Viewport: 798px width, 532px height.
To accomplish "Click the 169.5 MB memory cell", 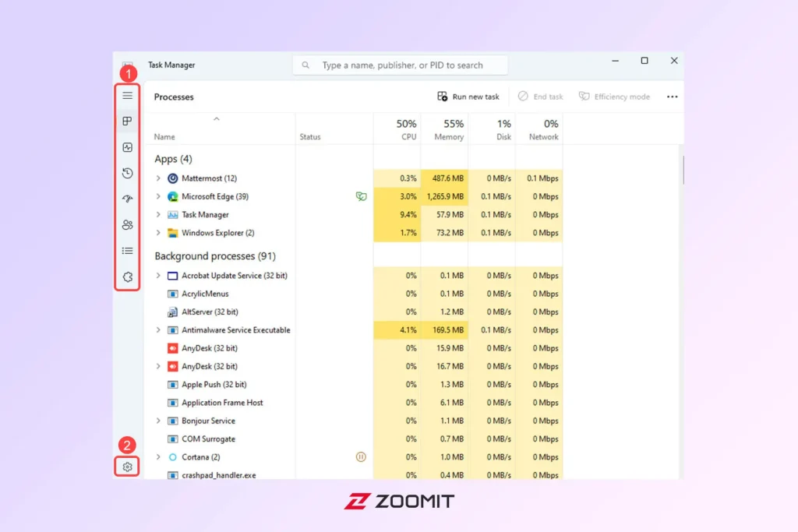I will [444, 330].
